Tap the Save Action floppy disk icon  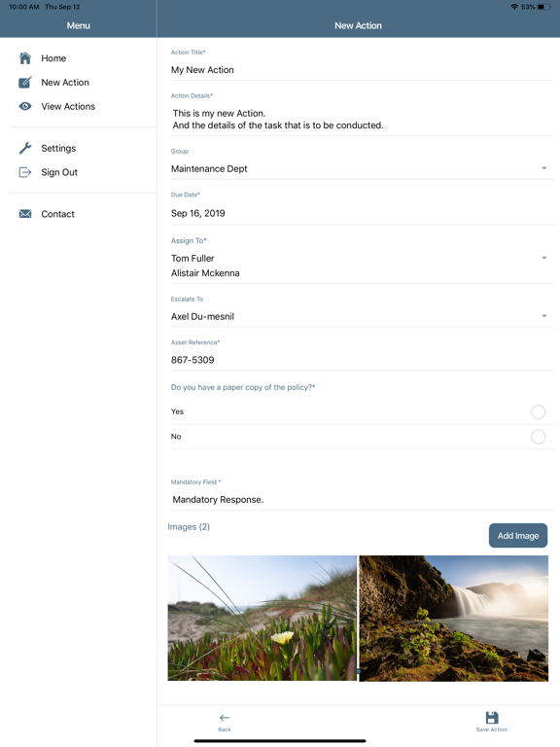pyautogui.click(x=492, y=718)
